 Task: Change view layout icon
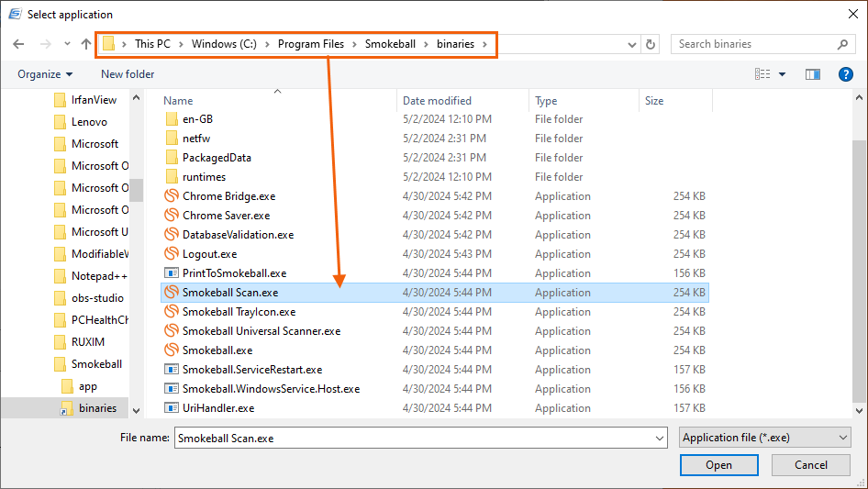coord(762,74)
